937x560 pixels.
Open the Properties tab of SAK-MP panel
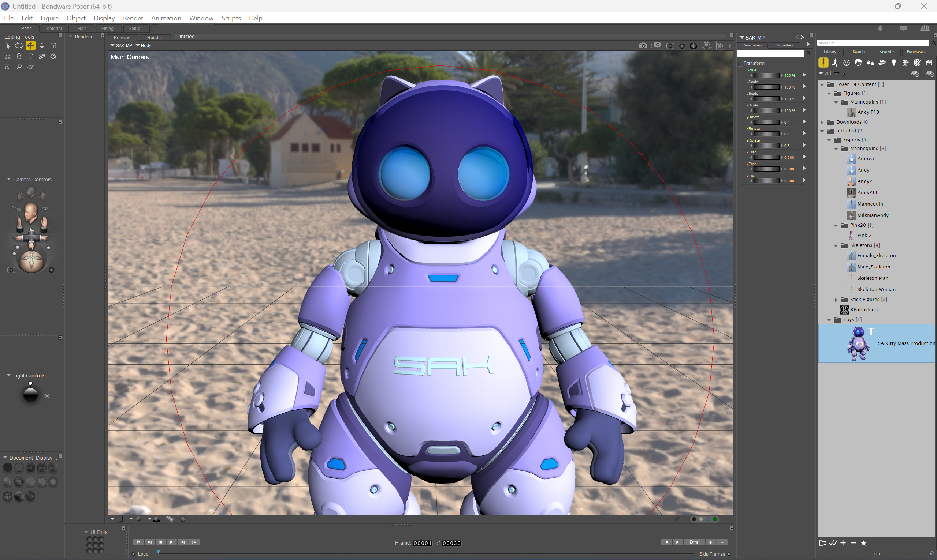pos(784,45)
